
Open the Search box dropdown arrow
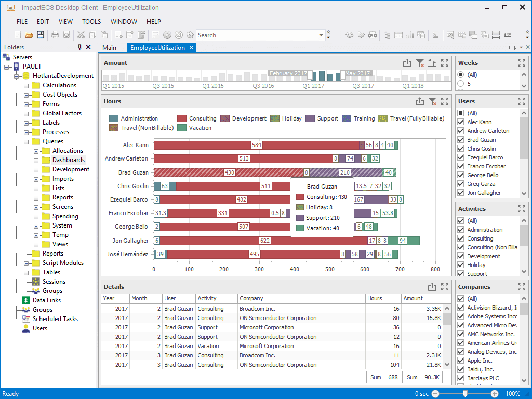[321, 35]
